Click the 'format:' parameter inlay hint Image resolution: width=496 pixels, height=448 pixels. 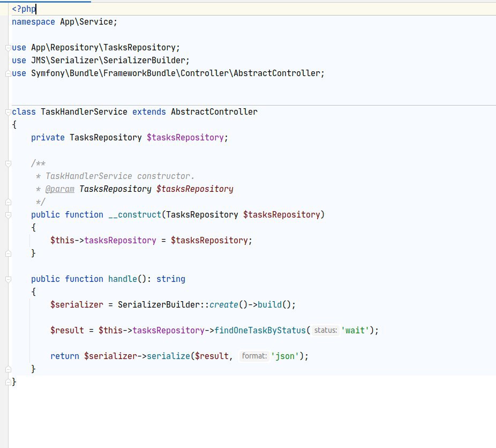[254, 356]
